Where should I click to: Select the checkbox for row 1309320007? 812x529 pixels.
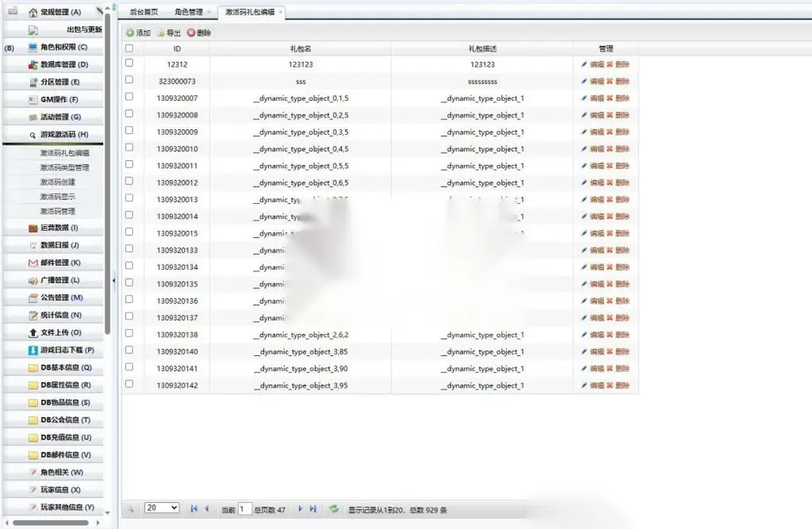pyautogui.click(x=129, y=97)
